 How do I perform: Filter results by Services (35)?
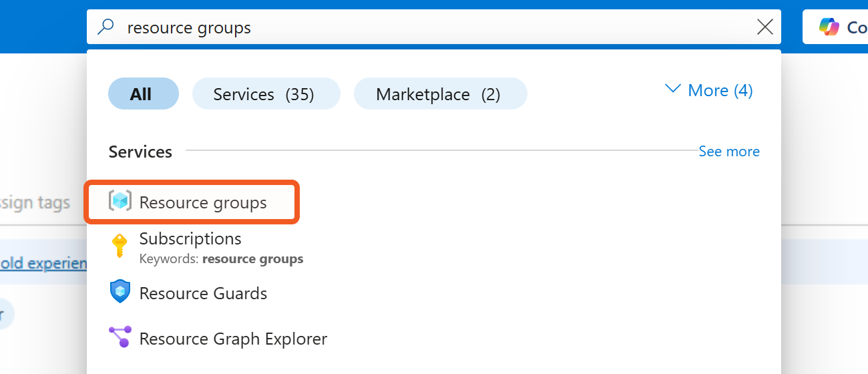tap(266, 94)
